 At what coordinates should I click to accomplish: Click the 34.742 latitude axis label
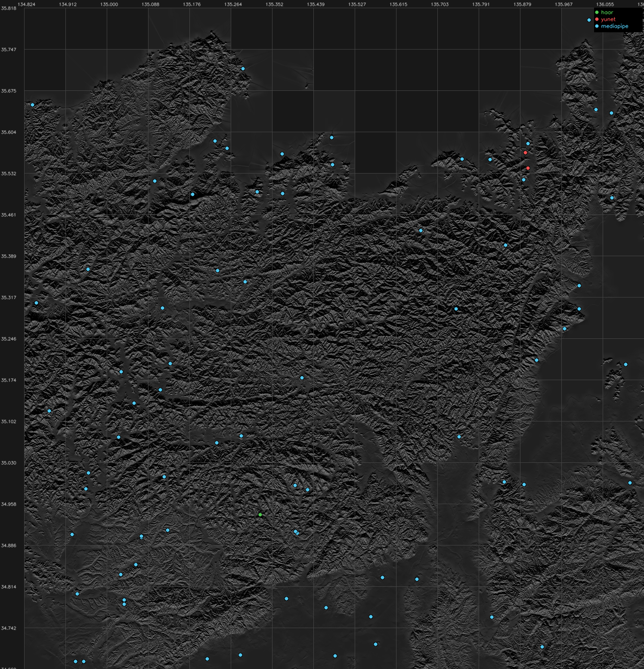tap(9, 628)
